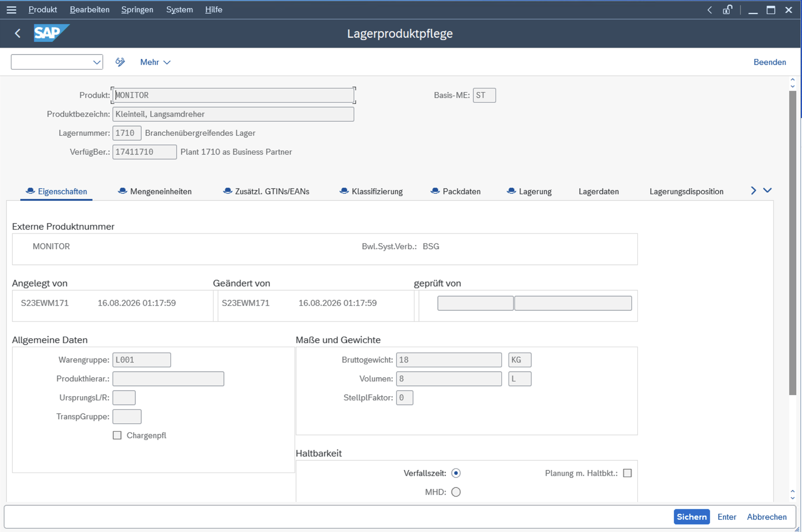
Task: Click the lock session icon
Action: click(x=727, y=10)
